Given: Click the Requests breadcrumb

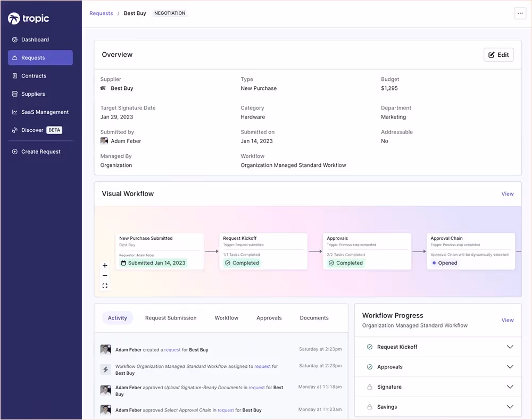Looking at the screenshot, I should pos(101,13).
